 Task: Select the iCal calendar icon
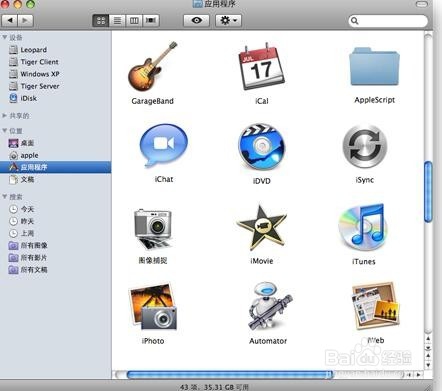click(262, 67)
